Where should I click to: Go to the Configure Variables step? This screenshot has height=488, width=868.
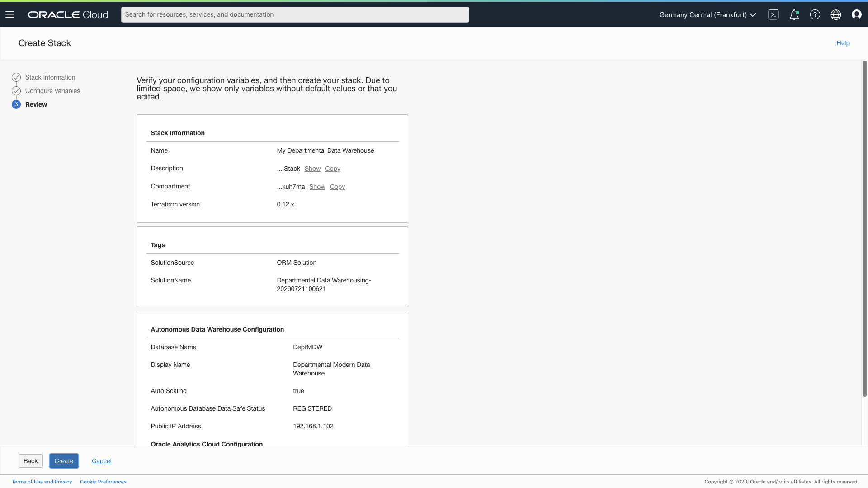click(x=52, y=91)
